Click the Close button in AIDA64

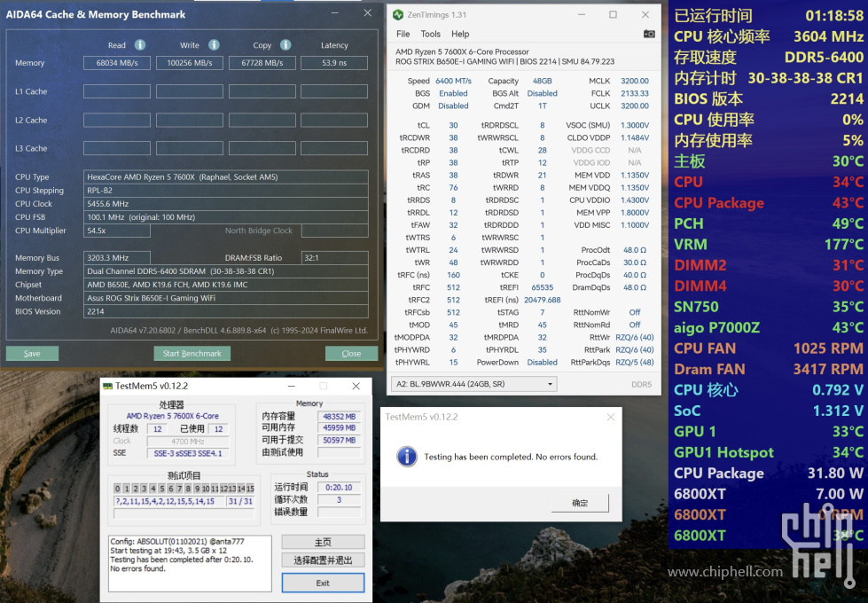click(351, 353)
